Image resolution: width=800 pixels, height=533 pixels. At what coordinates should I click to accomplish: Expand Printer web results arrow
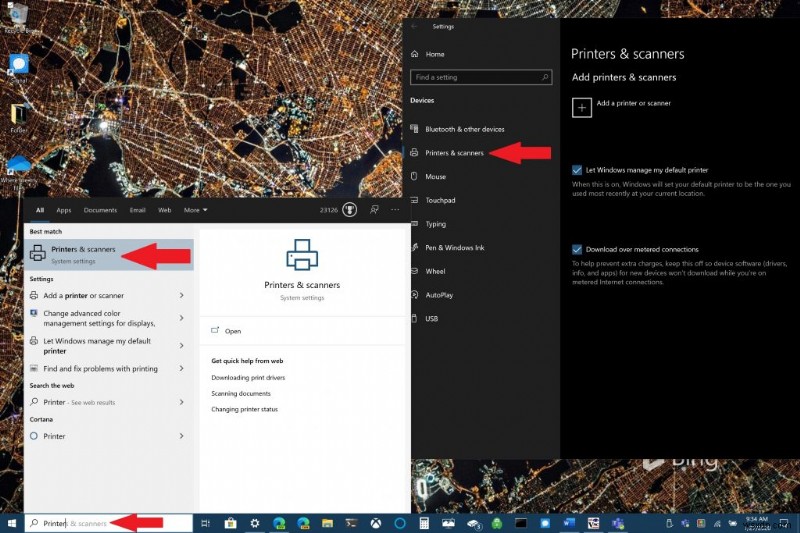(x=182, y=402)
